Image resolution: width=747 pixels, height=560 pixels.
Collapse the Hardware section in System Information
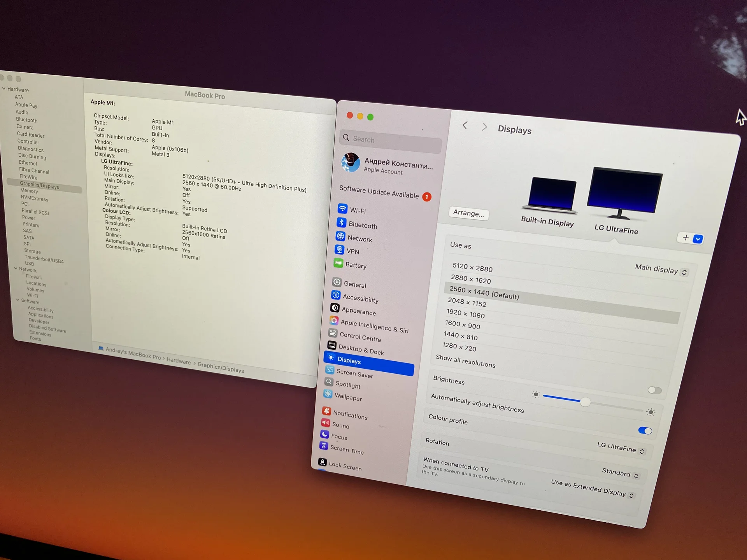click(x=4, y=89)
